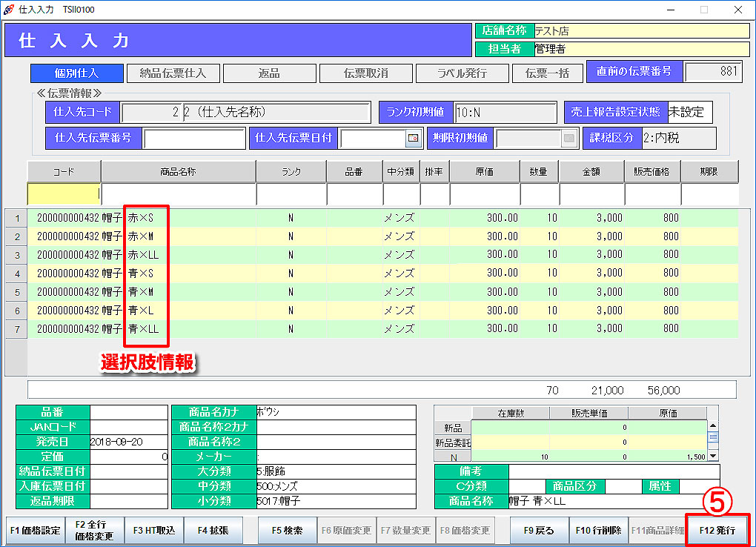Viewport: 756px width, 547px height.
Task: Select row header number 4
Action: pyautogui.click(x=16, y=273)
